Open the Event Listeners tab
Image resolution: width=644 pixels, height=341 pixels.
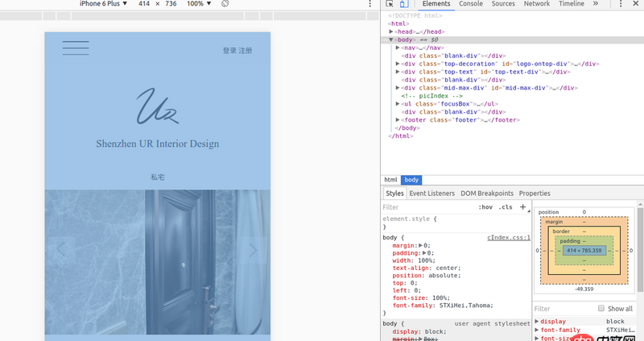click(431, 193)
